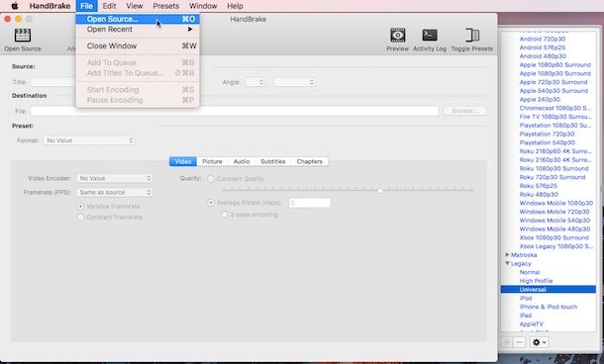Select Constant Quality radio button
604x364 pixels.
[x=211, y=179]
